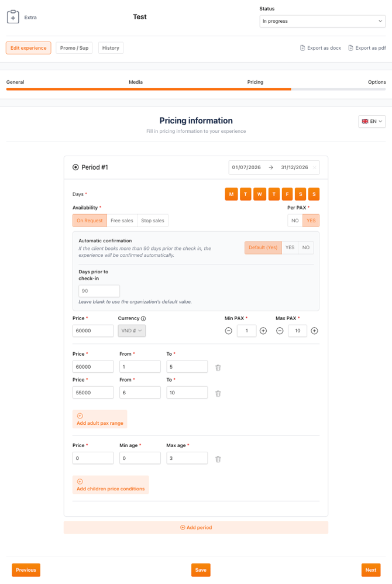Click the orange step progress bar
This screenshot has width=392, height=584.
[x=149, y=89]
